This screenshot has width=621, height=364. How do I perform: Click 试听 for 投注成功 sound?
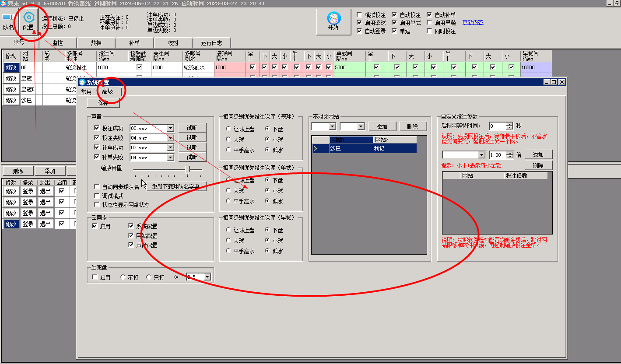point(192,128)
